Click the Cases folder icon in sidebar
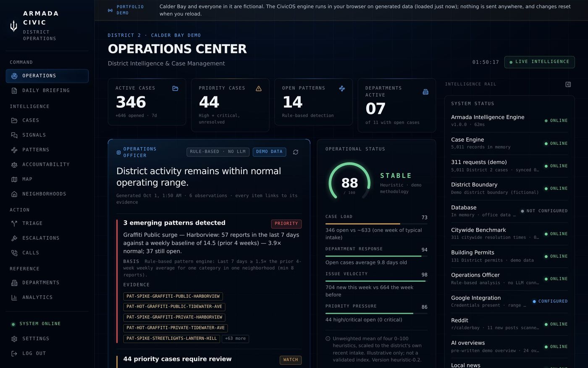The height and width of the screenshot is (368, 588). (x=14, y=121)
